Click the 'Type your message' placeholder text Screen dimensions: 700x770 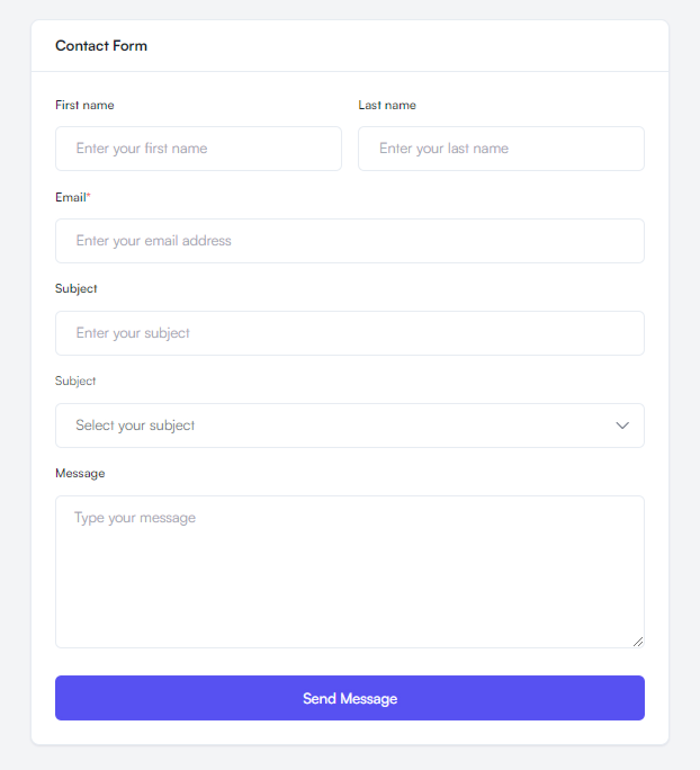(135, 518)
